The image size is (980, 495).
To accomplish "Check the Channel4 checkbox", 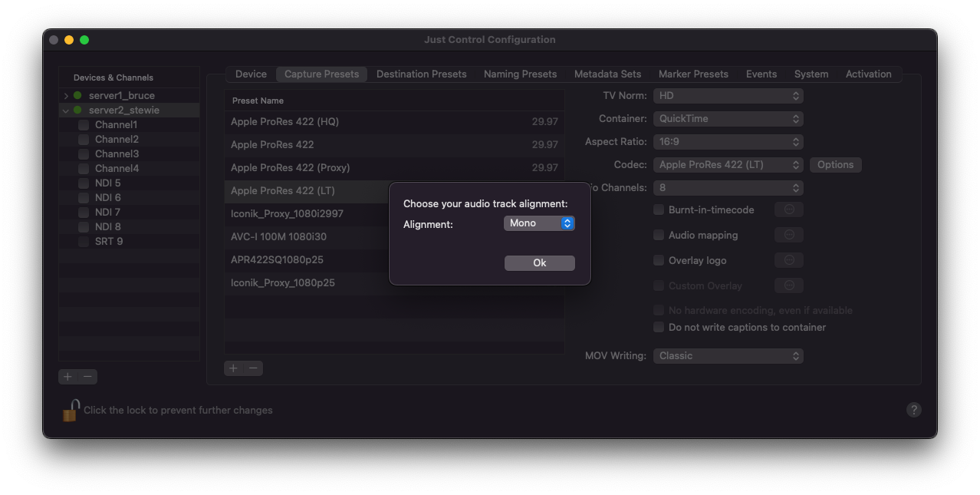I will [84, 169].
